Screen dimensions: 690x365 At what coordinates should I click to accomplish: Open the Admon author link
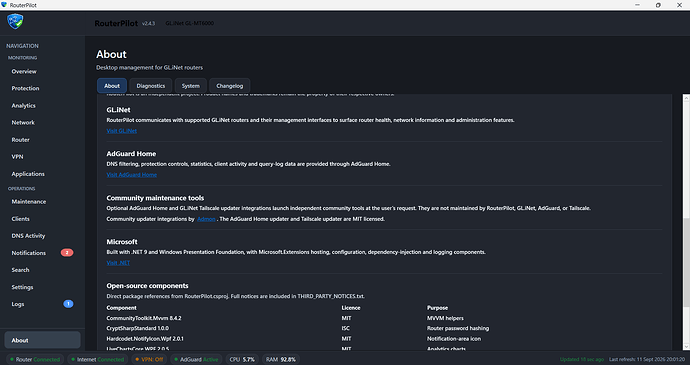(x=206, y=219)
